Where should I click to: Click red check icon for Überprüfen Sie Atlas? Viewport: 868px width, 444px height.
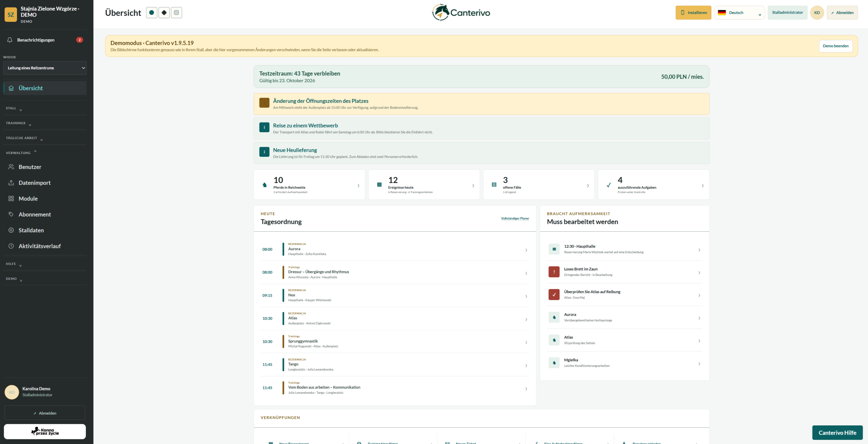(554, 294)
